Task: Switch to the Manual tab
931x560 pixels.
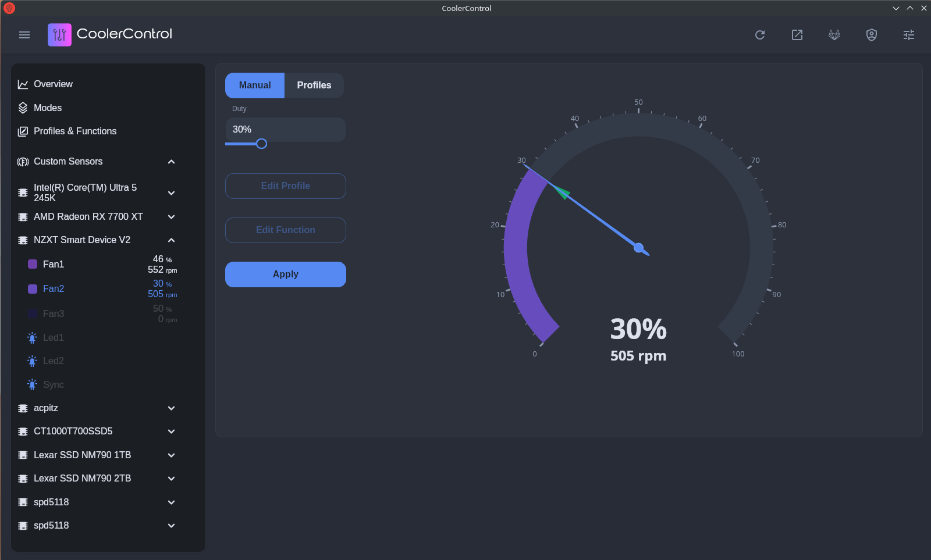Action: point(255,85)
